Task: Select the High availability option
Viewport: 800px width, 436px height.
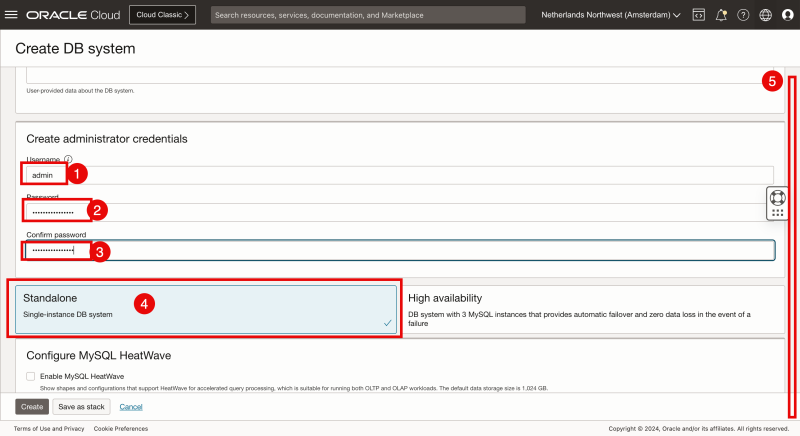Action: [593, 310]
